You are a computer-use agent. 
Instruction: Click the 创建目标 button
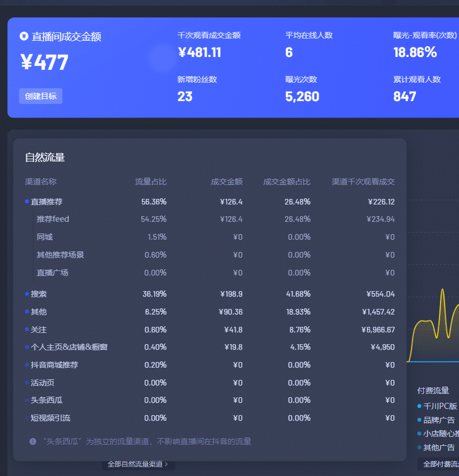(x=40, y=96)
